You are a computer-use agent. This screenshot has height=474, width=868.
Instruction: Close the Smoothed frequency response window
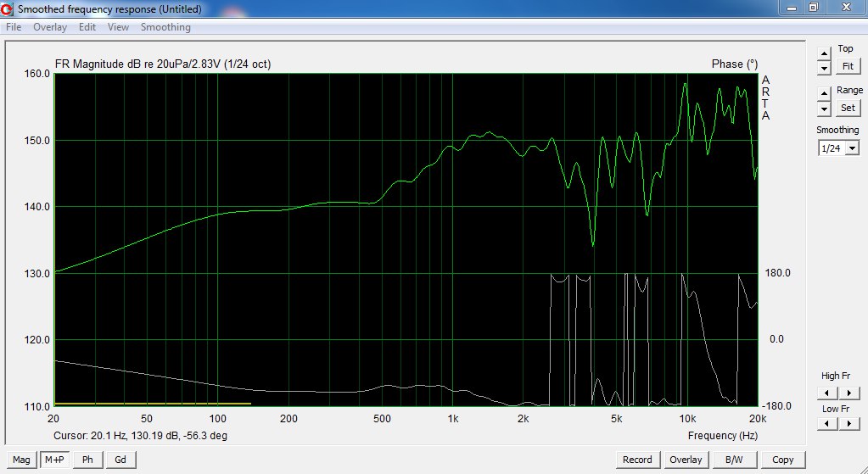846,8
